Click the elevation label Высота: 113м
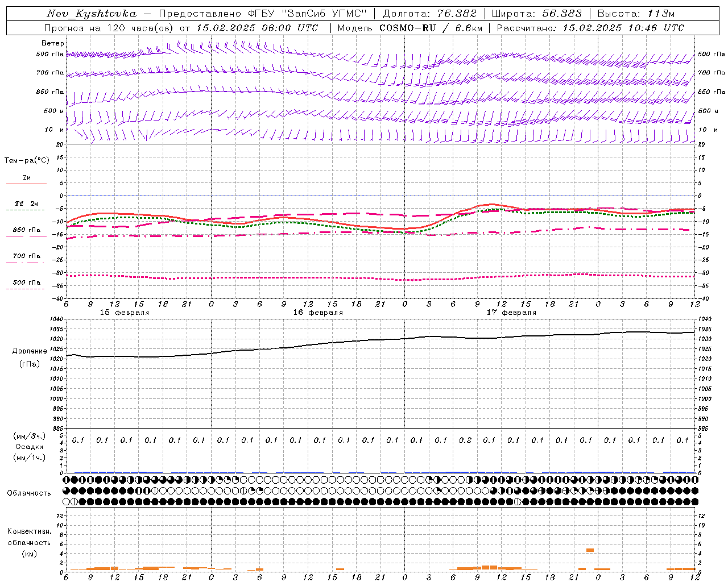 636,14
